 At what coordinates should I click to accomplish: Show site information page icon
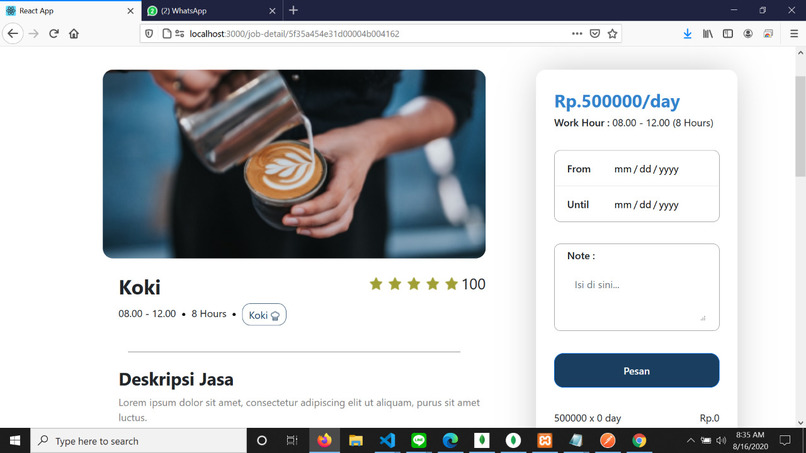pyautogui.click(x=167, y=34)
